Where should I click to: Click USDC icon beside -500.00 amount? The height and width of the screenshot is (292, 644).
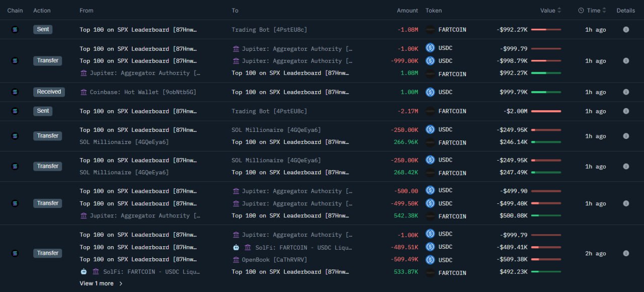click(x=430, y=190)
